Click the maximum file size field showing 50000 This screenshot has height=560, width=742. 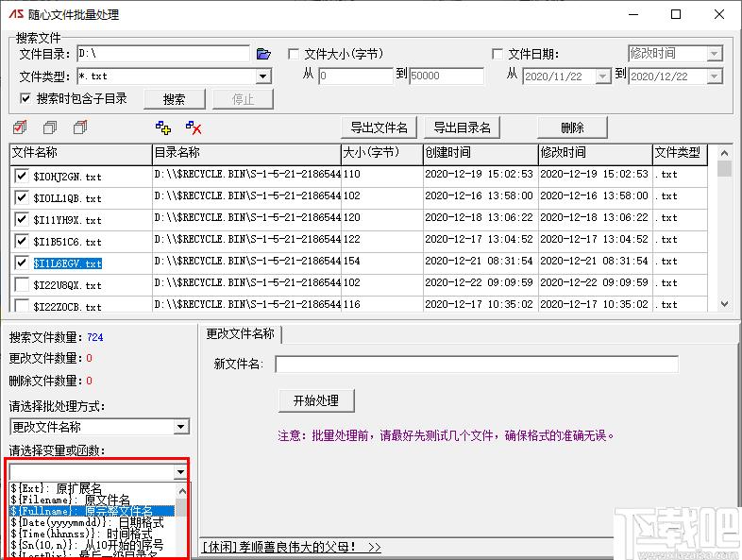tap(447, 76)
